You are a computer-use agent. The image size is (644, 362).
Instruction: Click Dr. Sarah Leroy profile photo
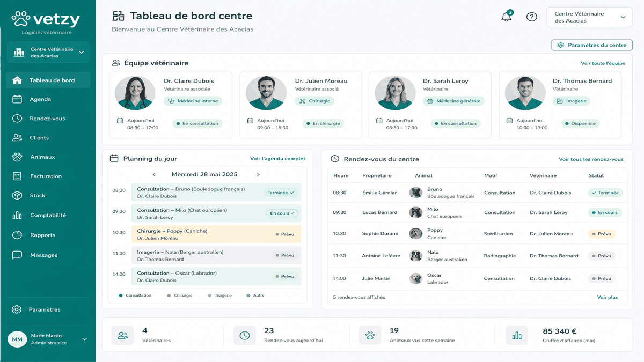[x=396, y=93]
